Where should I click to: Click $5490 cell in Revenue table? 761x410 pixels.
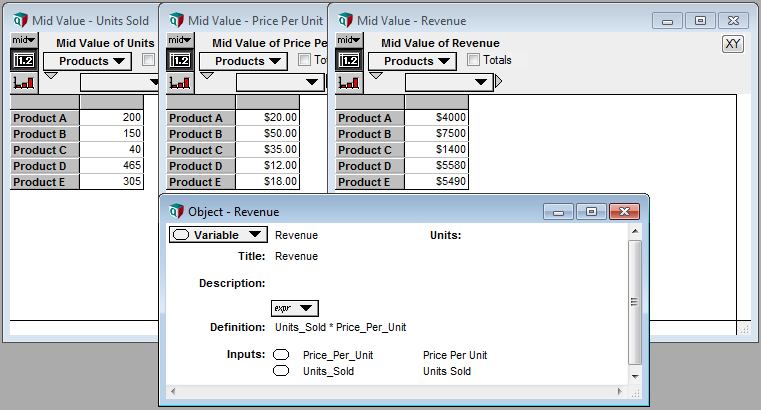(x=436, y=181)
